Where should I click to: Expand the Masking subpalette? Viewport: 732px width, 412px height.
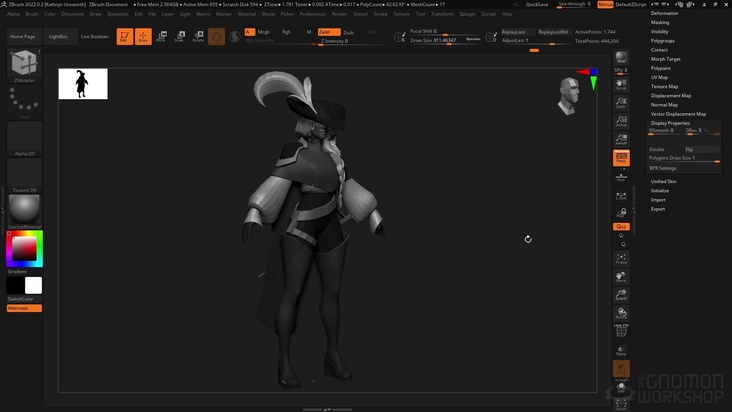pyautogui.click(x=660, y=22)
